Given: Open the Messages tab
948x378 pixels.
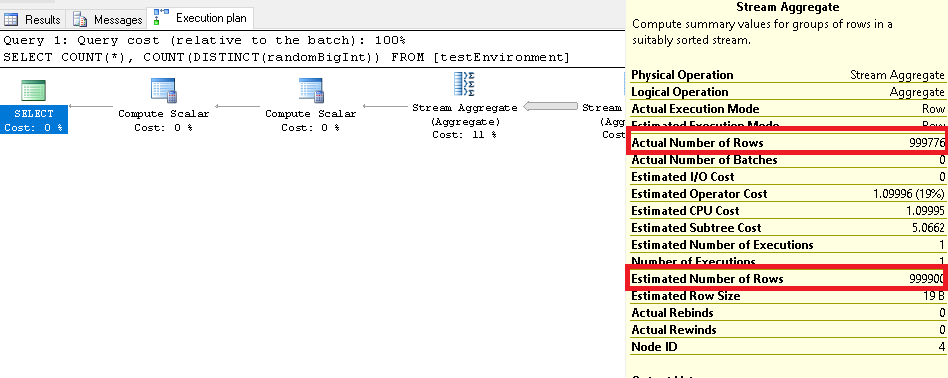Looking at the screenshot, I should point(108,19).
